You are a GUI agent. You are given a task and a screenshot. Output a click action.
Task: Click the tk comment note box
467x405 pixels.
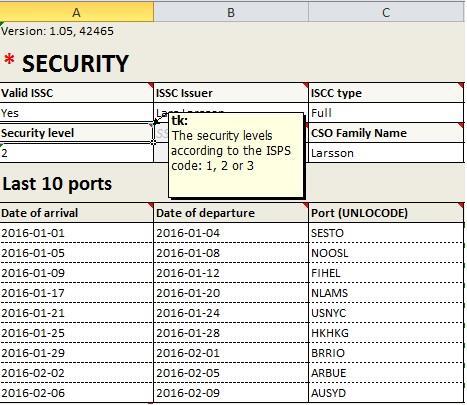point(236,155)
